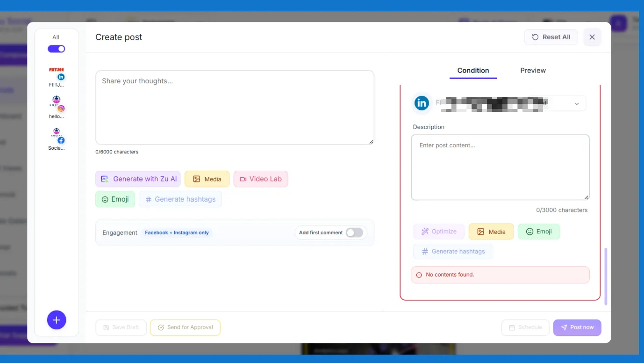Click the Facebook + Instagram only badge

point(177,232)
